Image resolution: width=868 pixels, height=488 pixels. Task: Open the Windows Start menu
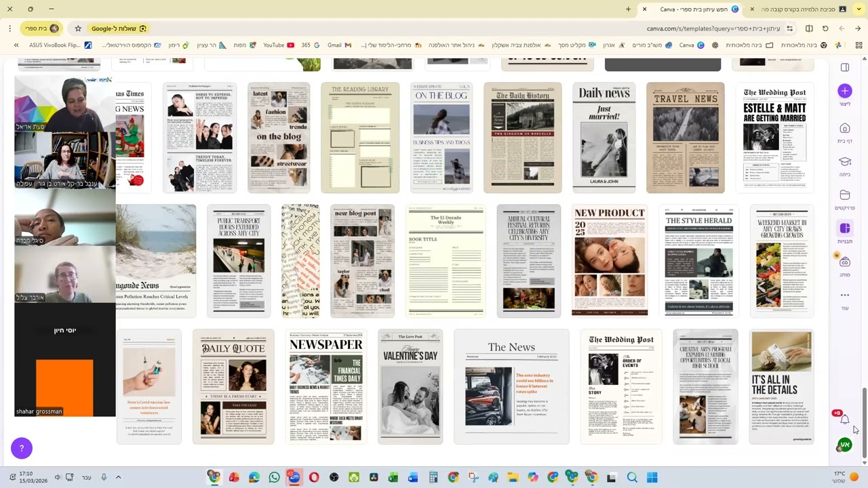[x=652, y=477]
